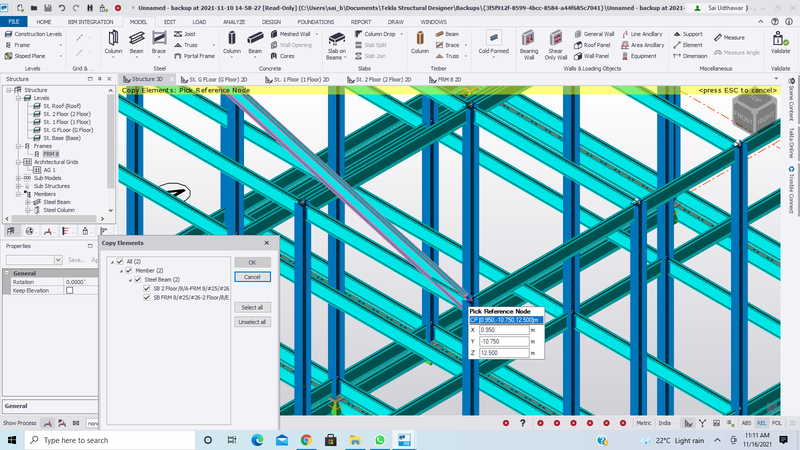This screenshot has height=450, width=800.
Task: Select the steel Beam tool
Action: tap(136, 42)
